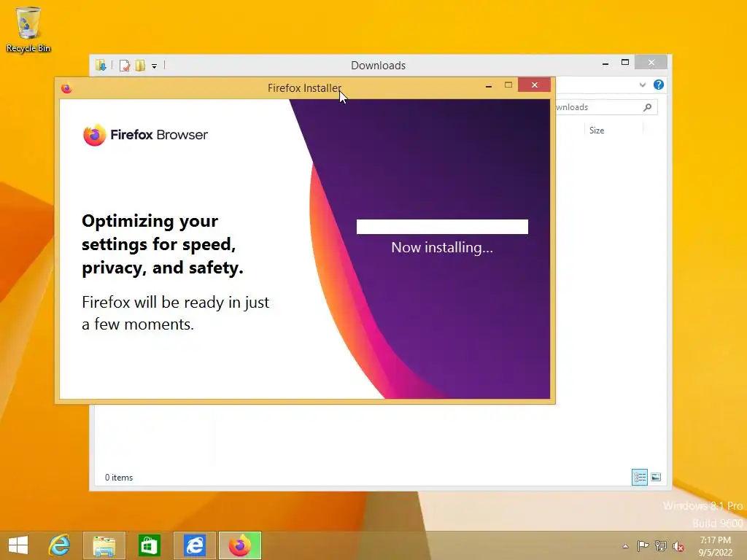Maximize the Downloads window

[x=625, y=63]
